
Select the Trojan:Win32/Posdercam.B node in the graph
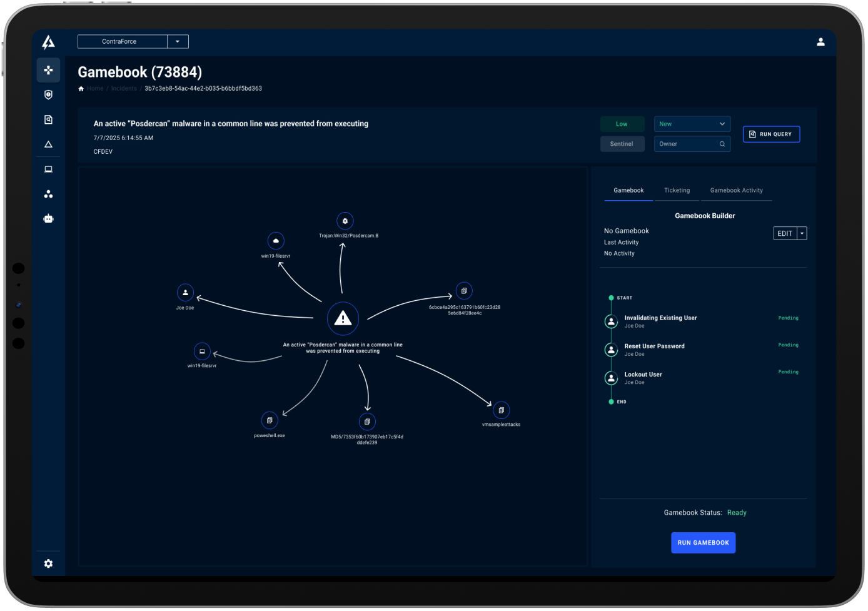pos(345,220)
